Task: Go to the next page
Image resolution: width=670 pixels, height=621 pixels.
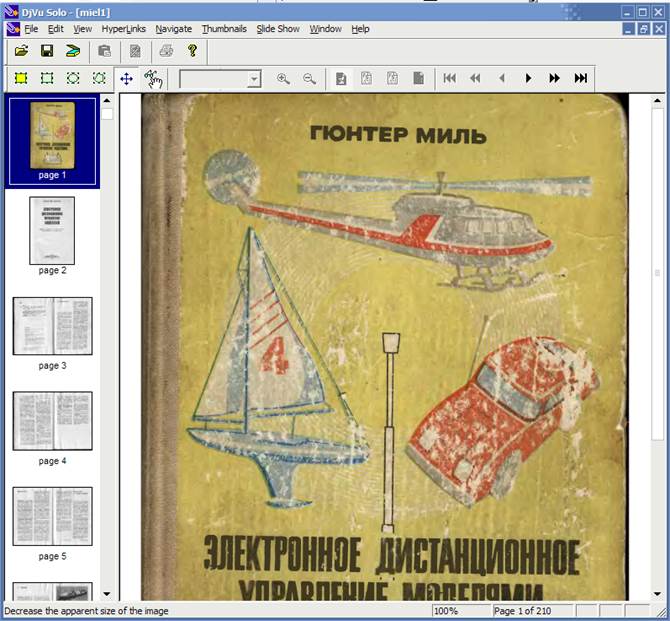Action: (528, 78)
